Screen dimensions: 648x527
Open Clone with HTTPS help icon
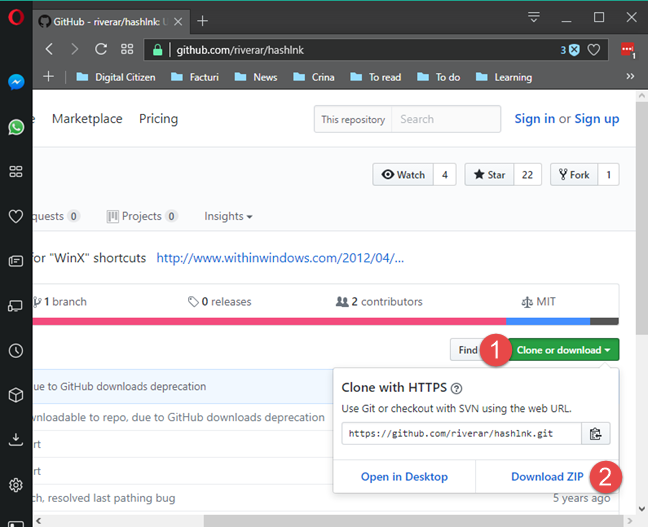point(456,388)
